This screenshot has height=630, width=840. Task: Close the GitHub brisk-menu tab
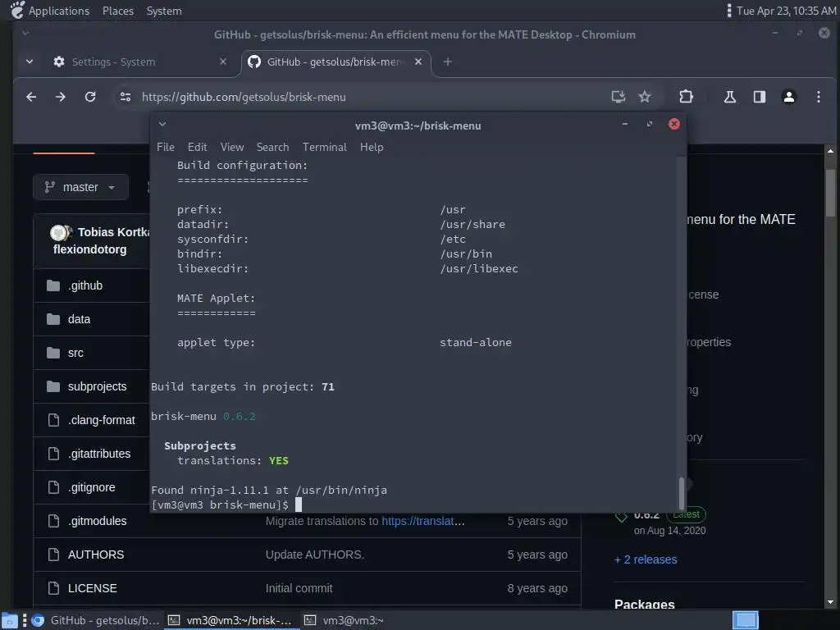pyautogui.click(x=418, y=62)
